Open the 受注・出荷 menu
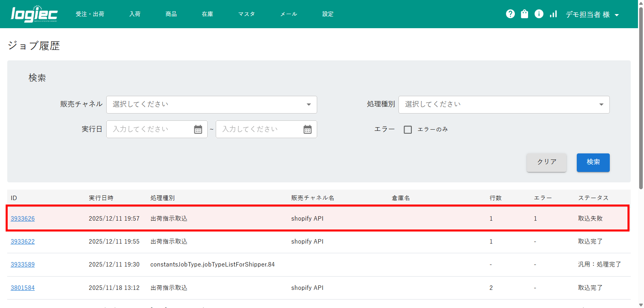The image size is (644, 308). [x=90, y=14]
